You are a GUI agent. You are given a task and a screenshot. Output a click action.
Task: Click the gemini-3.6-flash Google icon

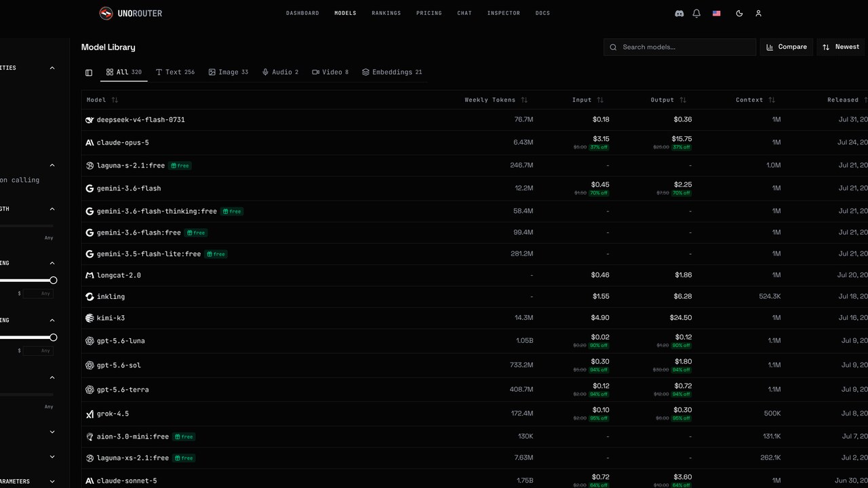click(90, 188)
